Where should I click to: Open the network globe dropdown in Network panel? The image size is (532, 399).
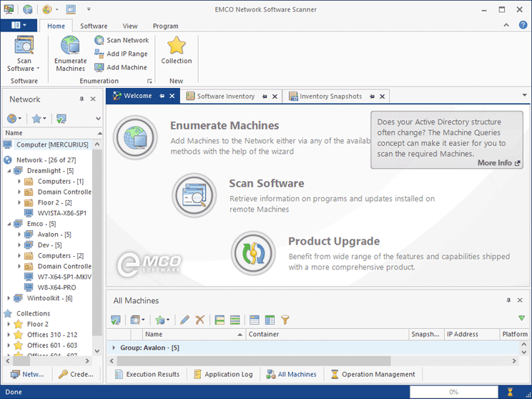(14, 119)
